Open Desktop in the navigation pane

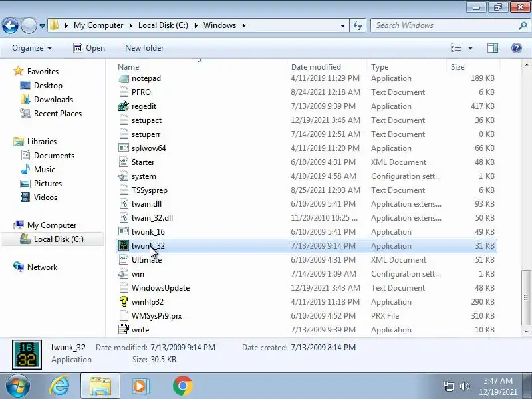click(48, 86)
